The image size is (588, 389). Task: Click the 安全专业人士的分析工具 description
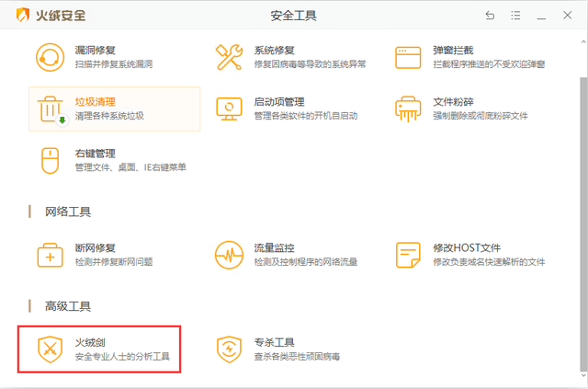pyautogui.click(x=122, y=356)
